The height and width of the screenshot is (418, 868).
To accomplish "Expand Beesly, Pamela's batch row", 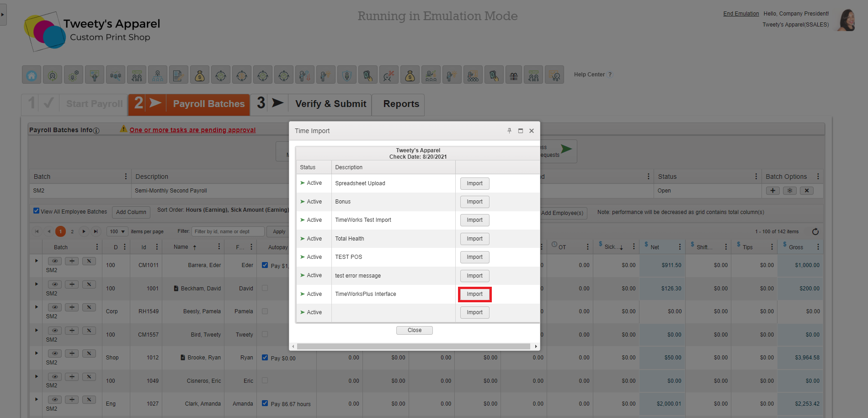I will (36, 307).
